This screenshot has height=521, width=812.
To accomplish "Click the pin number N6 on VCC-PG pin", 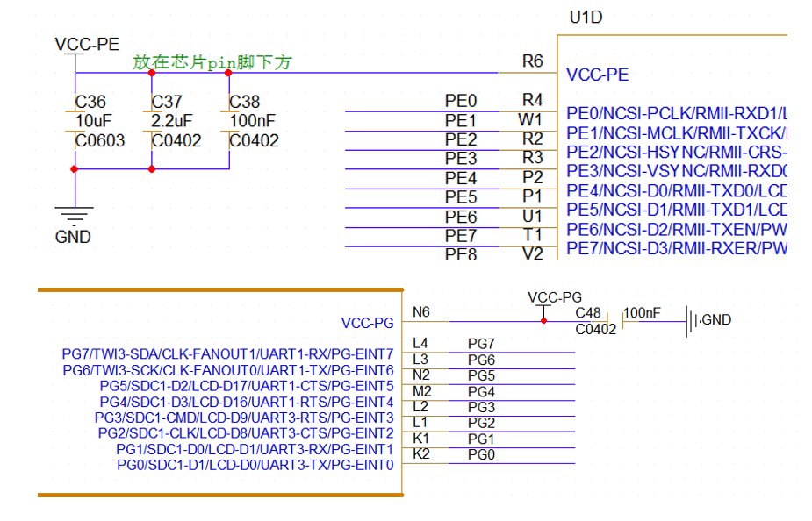I will [x=420, y=312].
